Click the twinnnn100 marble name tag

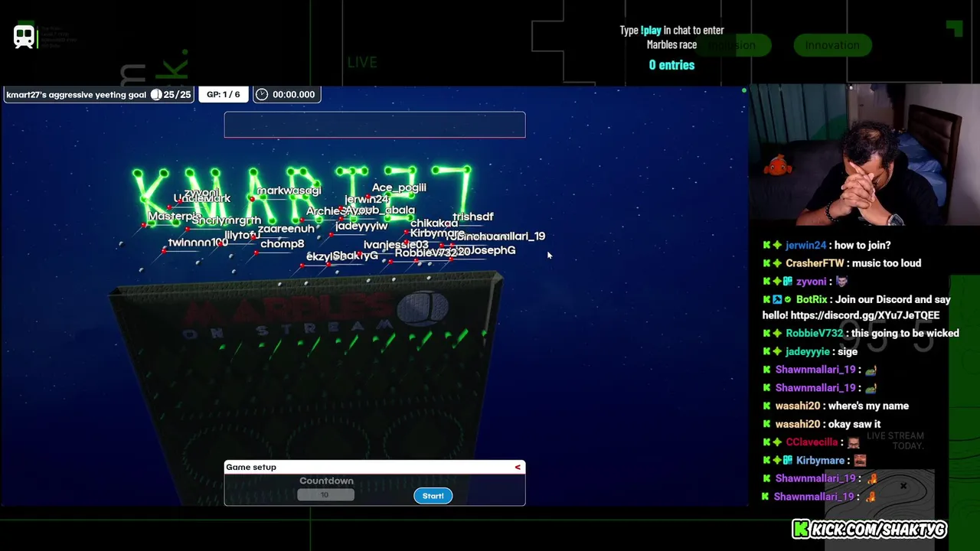tap(198, 243)
